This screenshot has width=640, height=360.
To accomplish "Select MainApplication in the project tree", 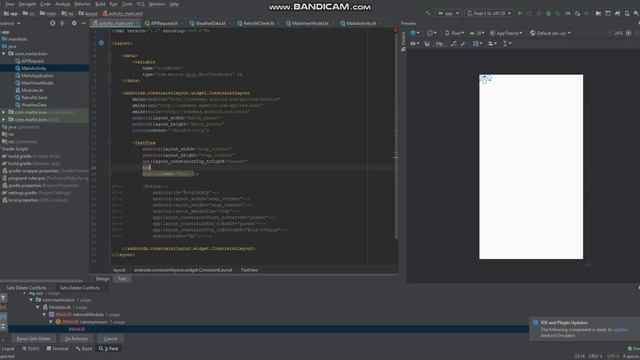I will pyautogui.click(x=37, y=76).
